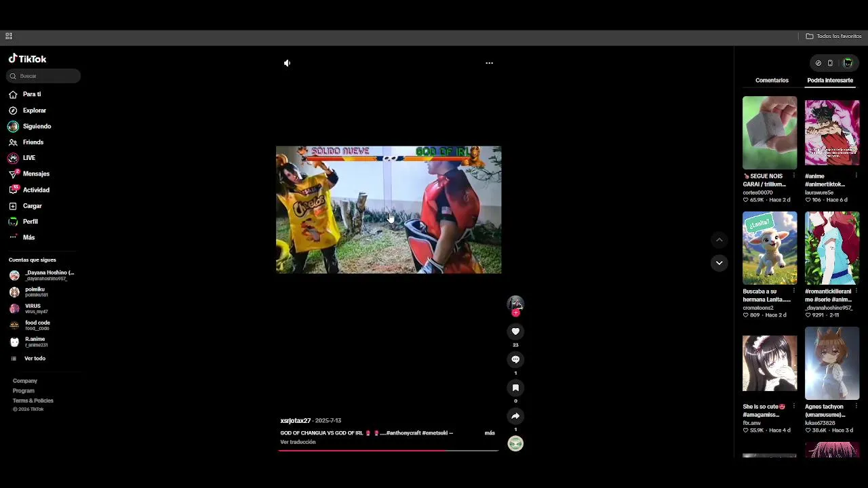Viewport: 868px width, 488px height.
Task: Open the sound disc icon
Action: [x=515, y=444]
